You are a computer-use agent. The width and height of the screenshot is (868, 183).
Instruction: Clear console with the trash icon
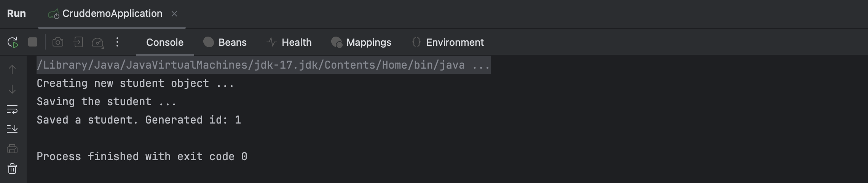point(12,169)
